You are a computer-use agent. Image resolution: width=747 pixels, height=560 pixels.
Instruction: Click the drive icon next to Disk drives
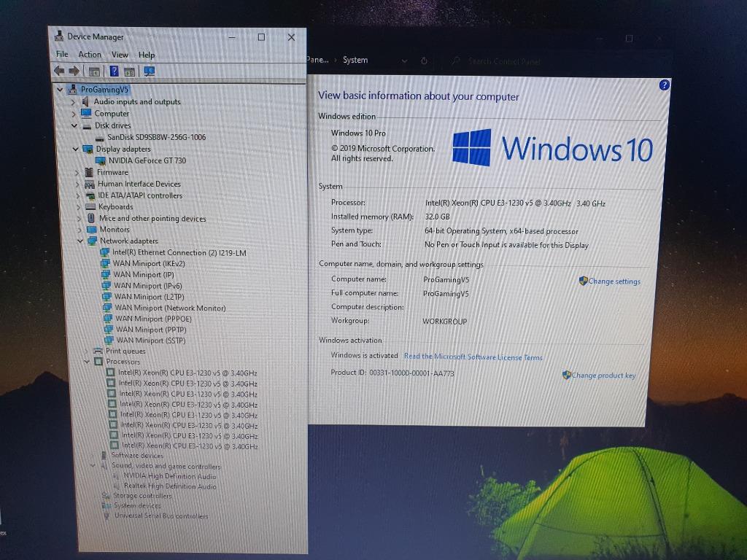coord(87,126)
